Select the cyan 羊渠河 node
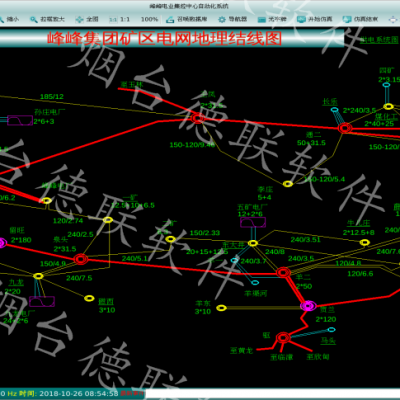400x400 pixels. click(x=255, y=283)
